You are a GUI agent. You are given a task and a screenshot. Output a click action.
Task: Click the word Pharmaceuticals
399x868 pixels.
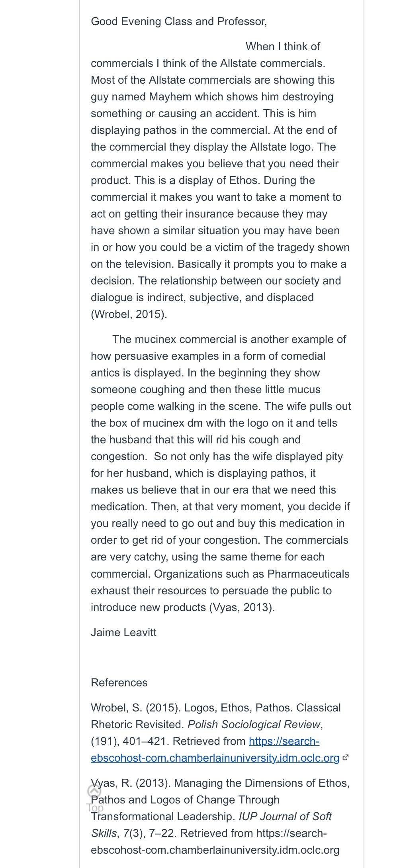[x=309, y=574]
